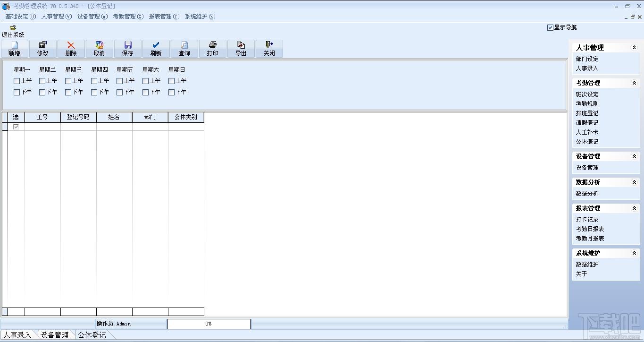Click the 退出系统 folder icon
Image resolution: width=644 pixels, height=342 pixels.
[13, 27]
